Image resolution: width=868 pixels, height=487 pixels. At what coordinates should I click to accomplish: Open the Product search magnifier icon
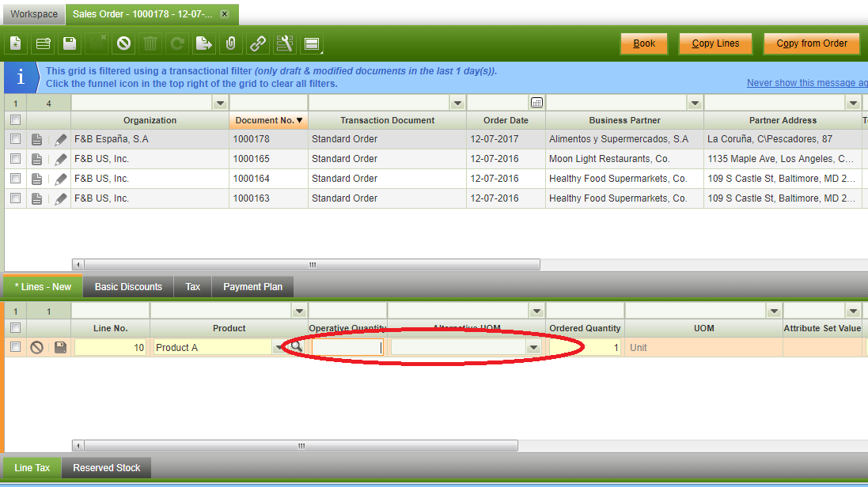(296, 347)
